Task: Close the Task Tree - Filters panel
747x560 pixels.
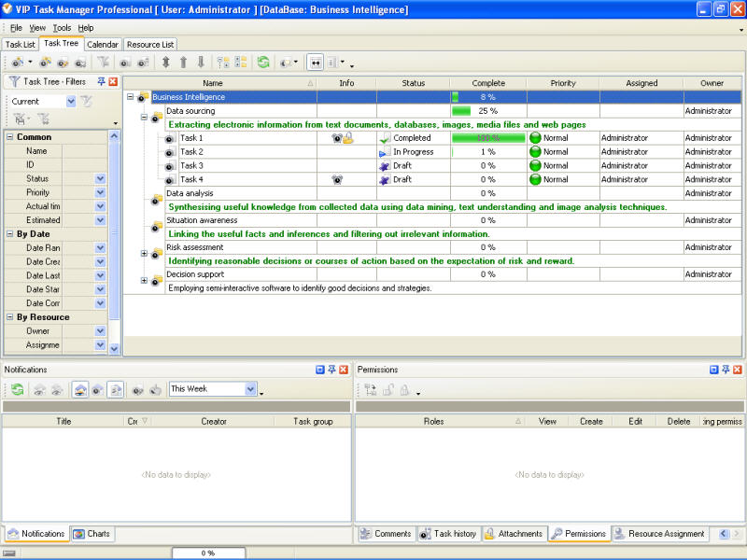Action: [113, 81]
